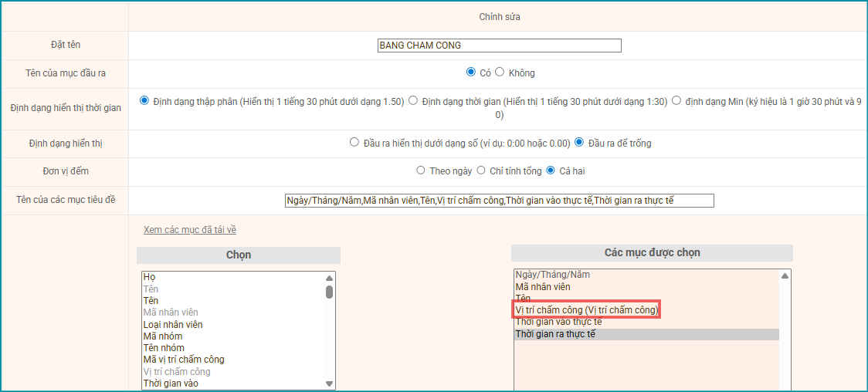Select 'Ngày/Tháng/Năm' in selected items list
Viewport: 868px width, 392px height.
tap(552, 275)
